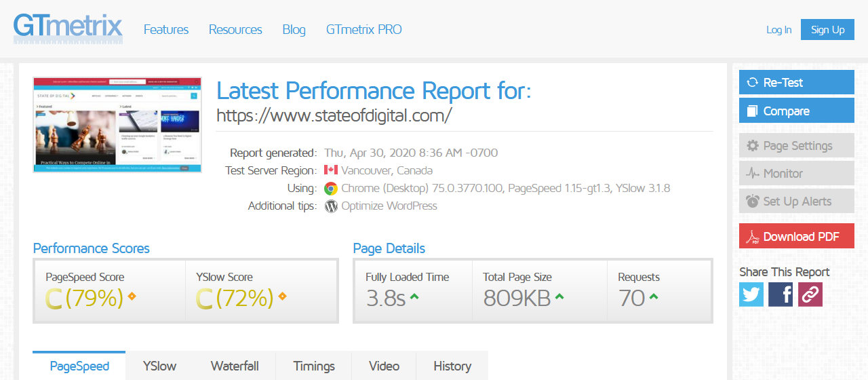Open the History tab
This screenshot has width=868, height=380.
click(452, 366)
